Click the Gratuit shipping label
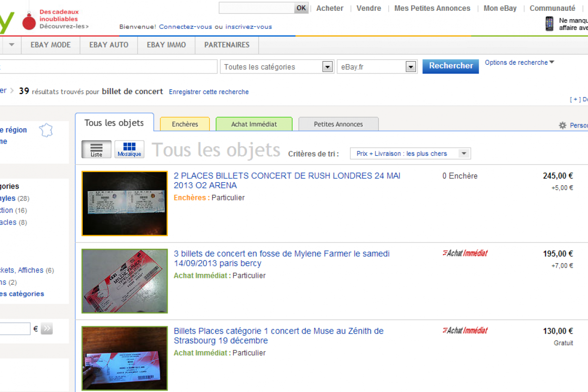Screen dimensions: 588x392 563,343
